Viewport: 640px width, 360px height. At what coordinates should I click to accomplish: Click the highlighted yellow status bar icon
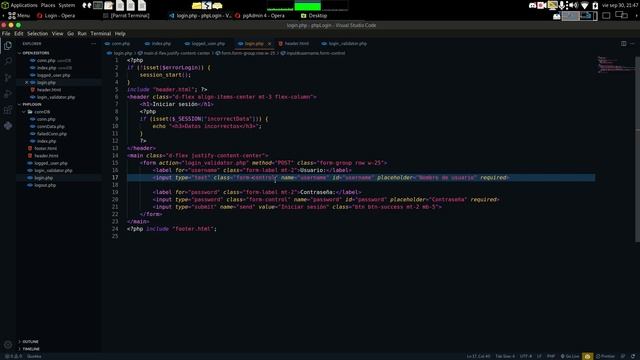coord(587,356)
